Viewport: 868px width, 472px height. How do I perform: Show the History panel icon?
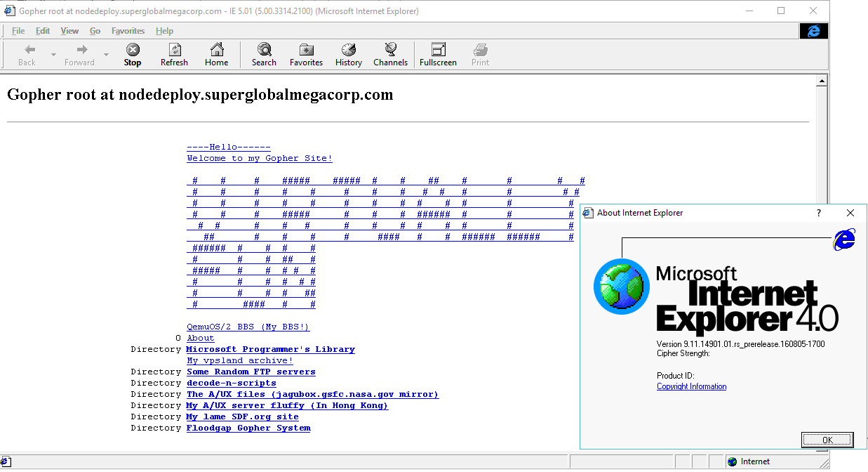[x=349, y=54]
